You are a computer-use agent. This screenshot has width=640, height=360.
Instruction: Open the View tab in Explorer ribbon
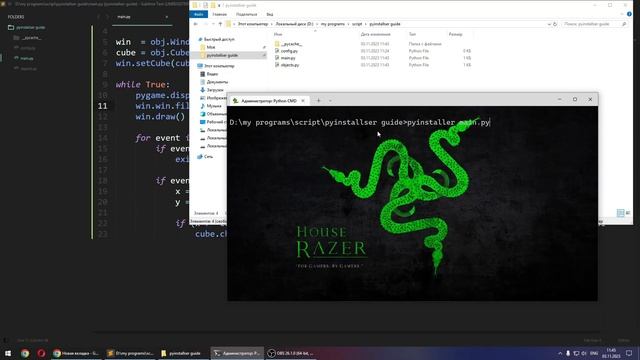pyautogui.click(x=270, y=14)
